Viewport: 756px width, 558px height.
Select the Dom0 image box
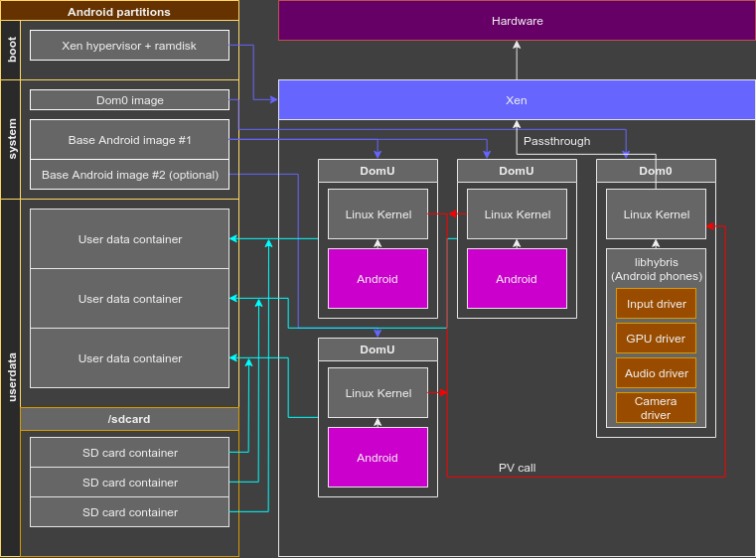129,99
